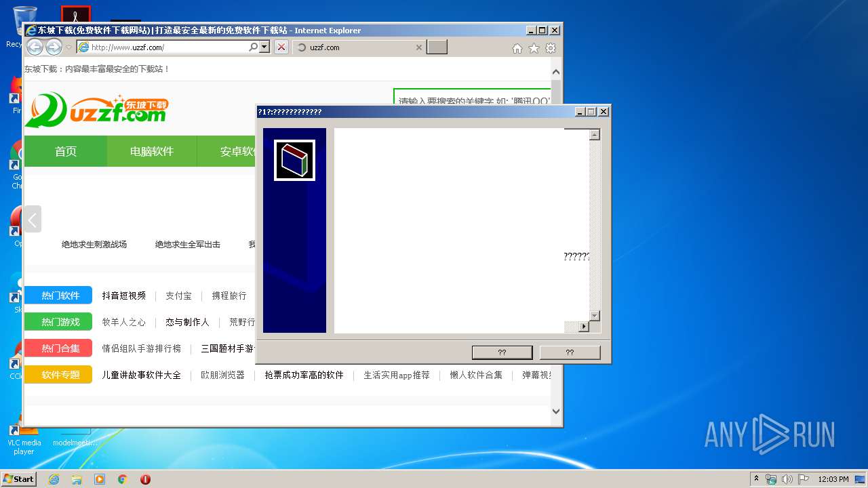868x488 pixels.
Task: Show hidden system tray icons
Action: (x=756, y=479)
